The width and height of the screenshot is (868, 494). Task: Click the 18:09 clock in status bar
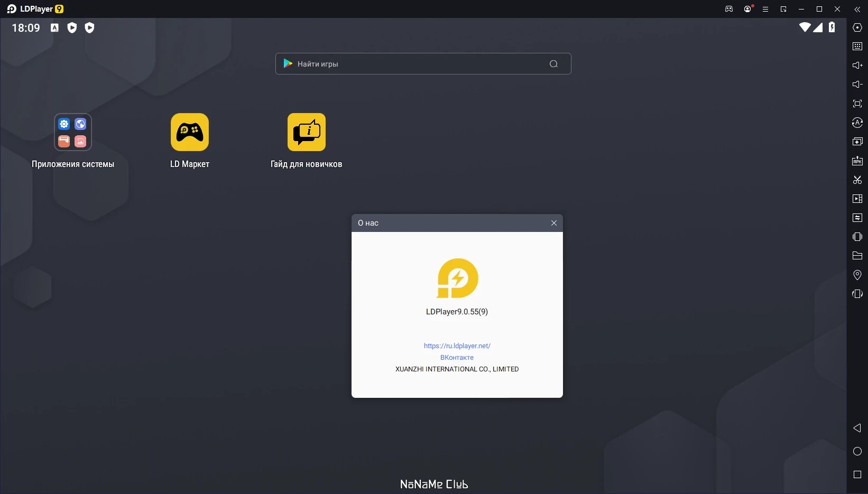(26, 28)
